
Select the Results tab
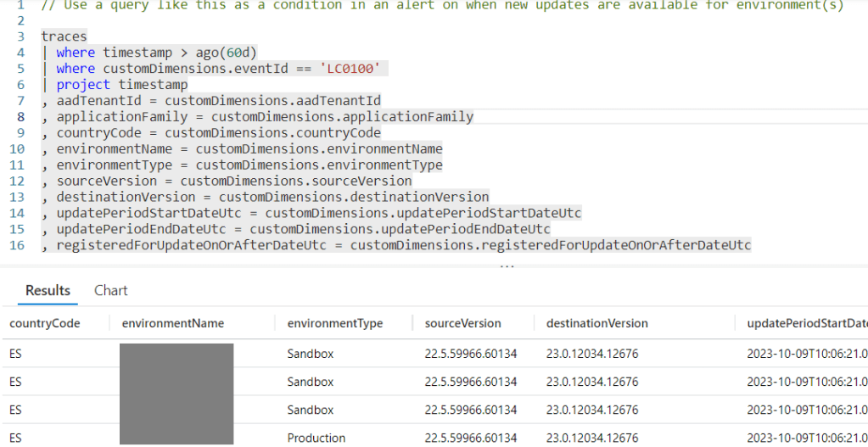click(48, 291)
